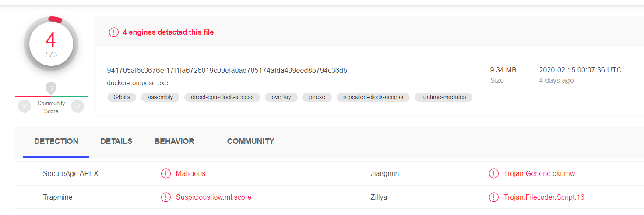
Task: Click the Community Score label
Action: [x=51, y=107]
